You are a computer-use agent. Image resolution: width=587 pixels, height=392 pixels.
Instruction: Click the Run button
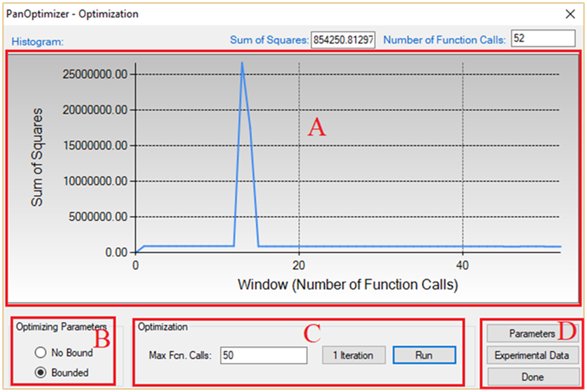coord(423,355)
